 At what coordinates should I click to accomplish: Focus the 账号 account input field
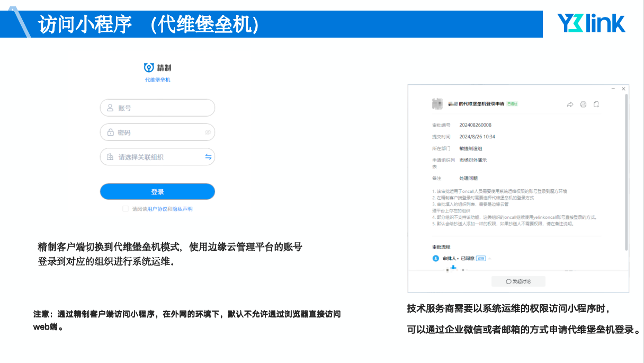click(157, 108)
